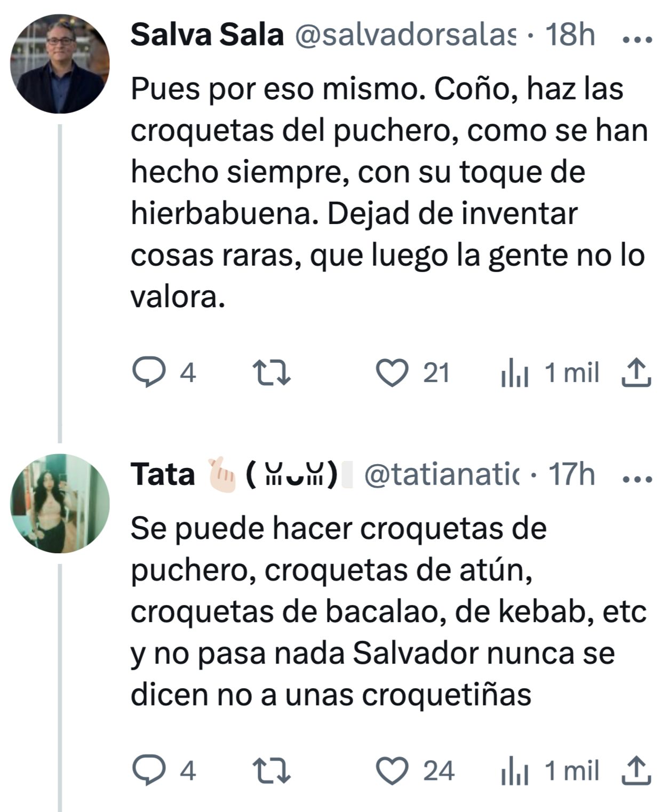
Task: Reply to Tata's tweet
Action: tap(149, 771)
